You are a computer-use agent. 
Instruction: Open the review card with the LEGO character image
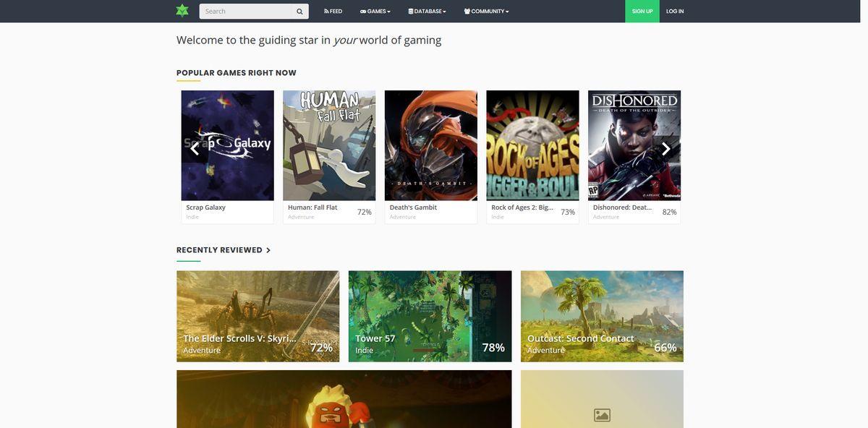coord(344,399)
